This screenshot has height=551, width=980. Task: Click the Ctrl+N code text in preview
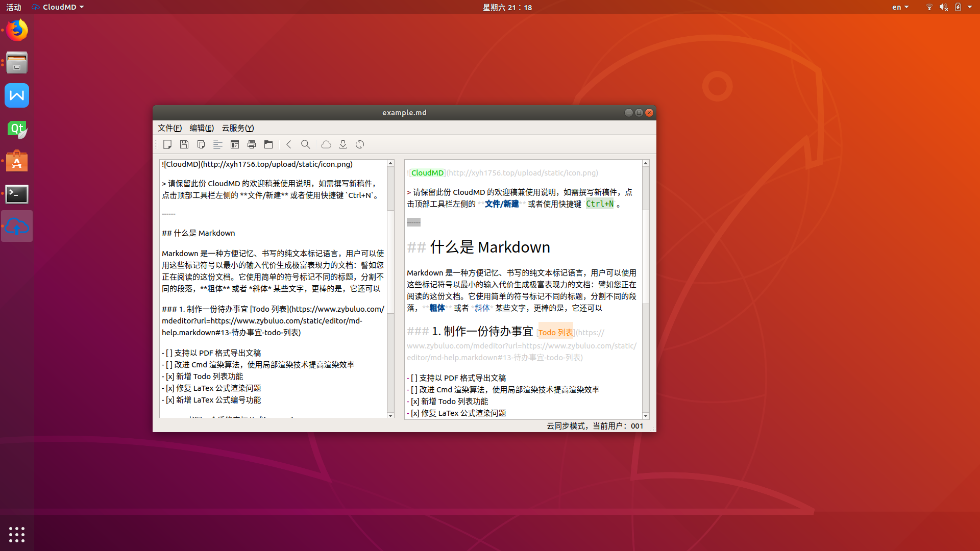click(x=600, y=204)
